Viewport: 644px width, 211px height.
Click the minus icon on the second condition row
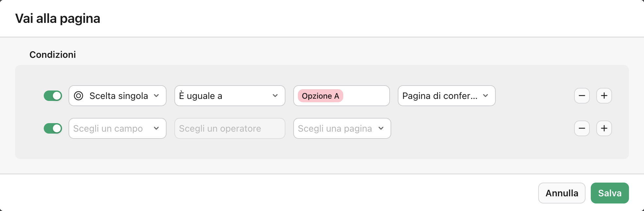(582, 128)
